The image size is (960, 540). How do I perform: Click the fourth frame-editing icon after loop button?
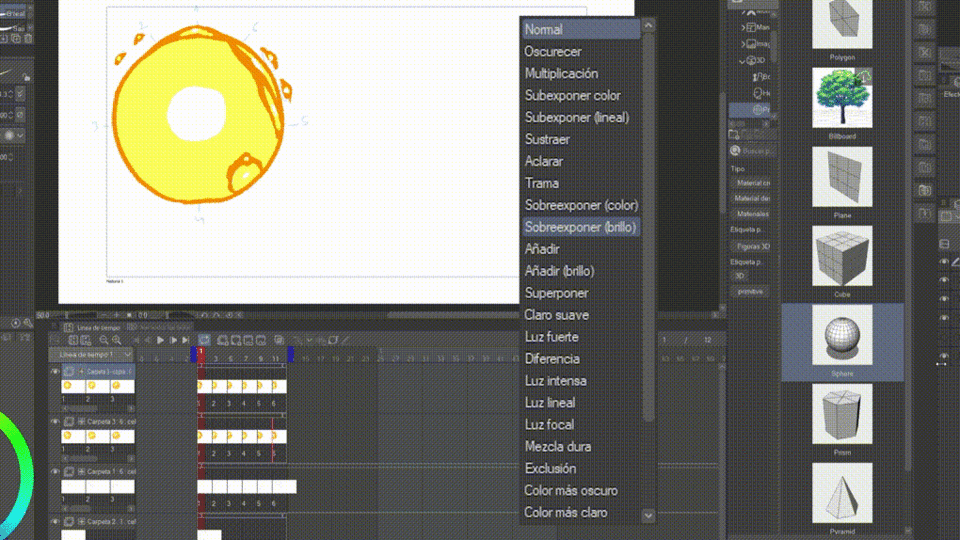(261, 340)
